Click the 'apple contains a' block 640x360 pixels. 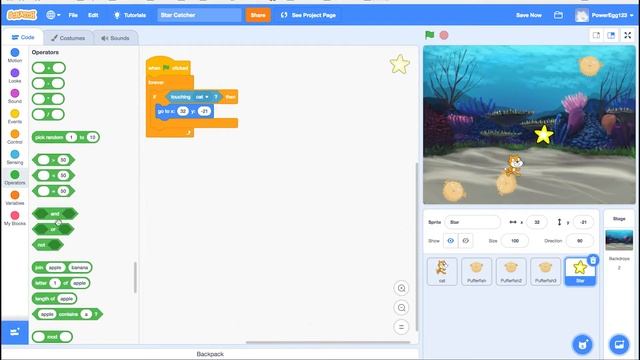coord(67,314)
